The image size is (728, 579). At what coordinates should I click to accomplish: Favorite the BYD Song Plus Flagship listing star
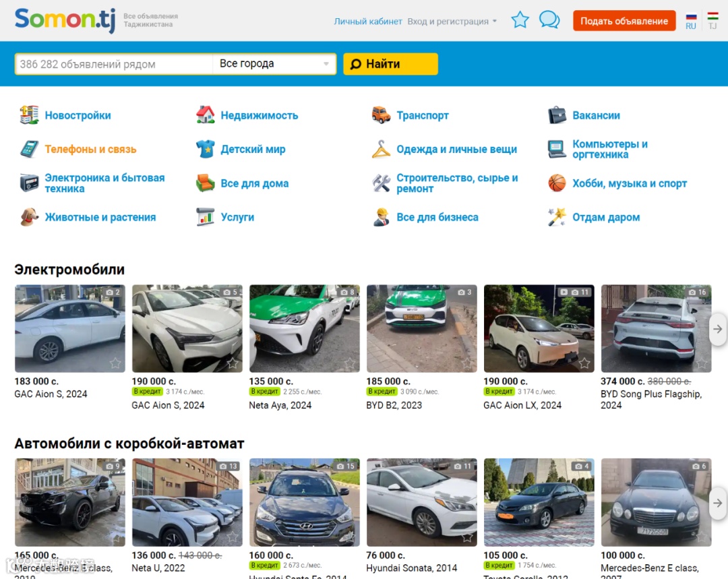point(702,363)
